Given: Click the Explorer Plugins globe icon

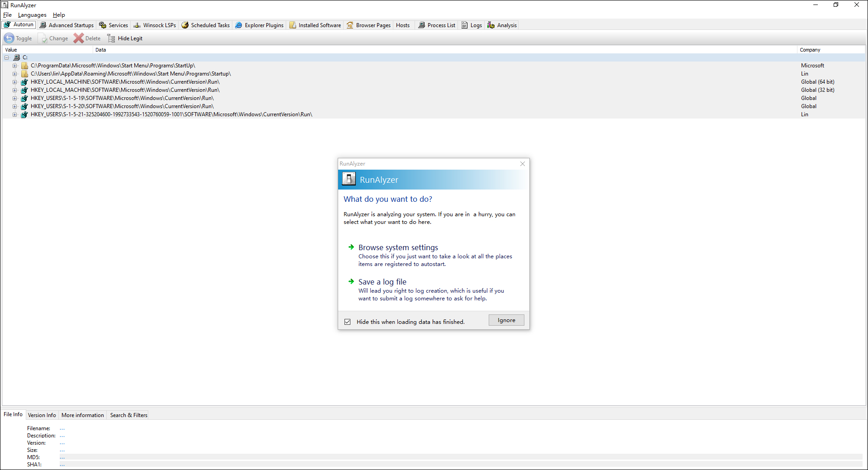Looking at the screenshot, I should (239, 25).
